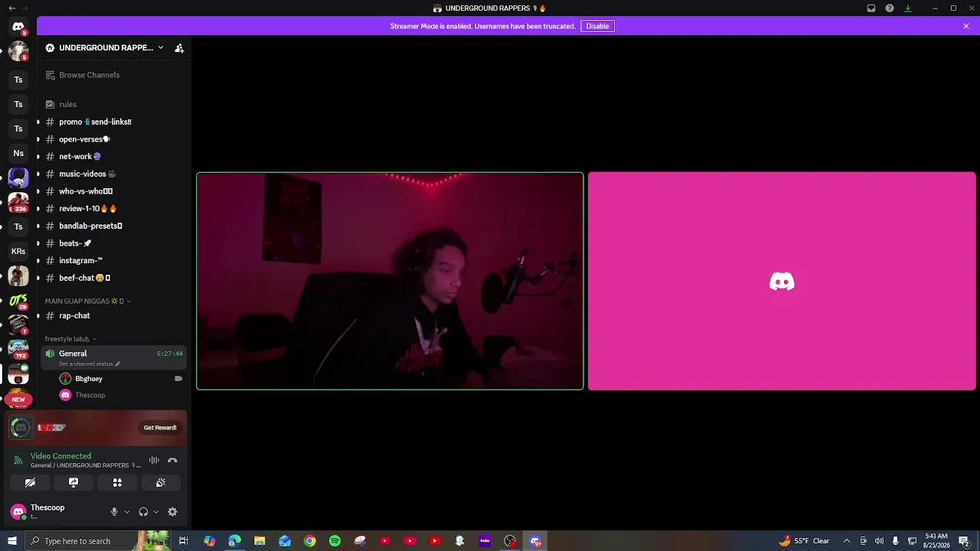Click Bbghuey's camera-on indicator icon
980x551 pixels.
pos(178,379)
